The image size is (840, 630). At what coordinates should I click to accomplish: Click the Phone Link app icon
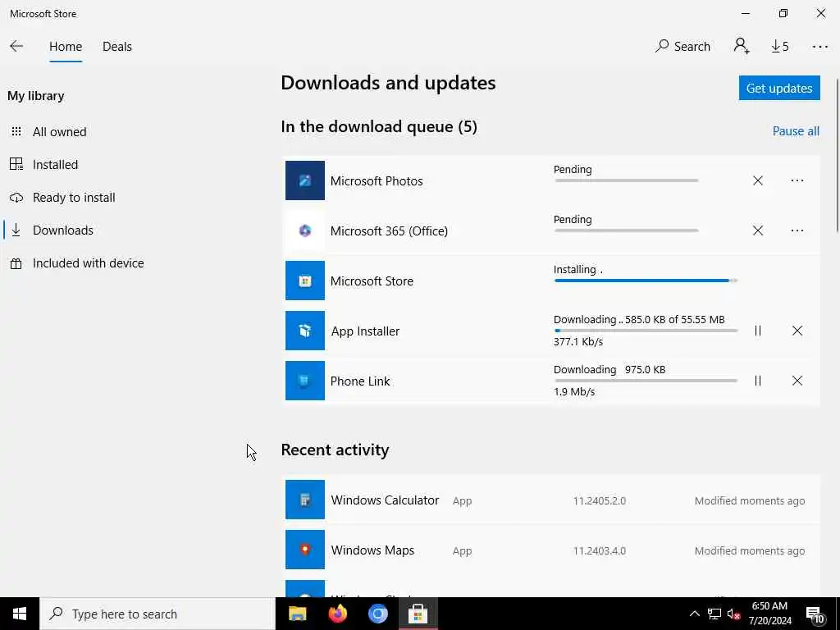point(305,381)
